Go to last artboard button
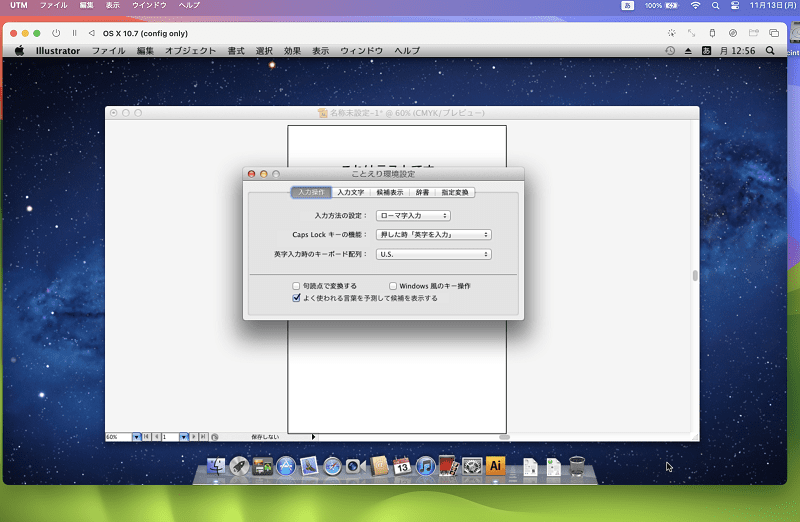This screenshot has width=800, height=522. pos(204,437)
